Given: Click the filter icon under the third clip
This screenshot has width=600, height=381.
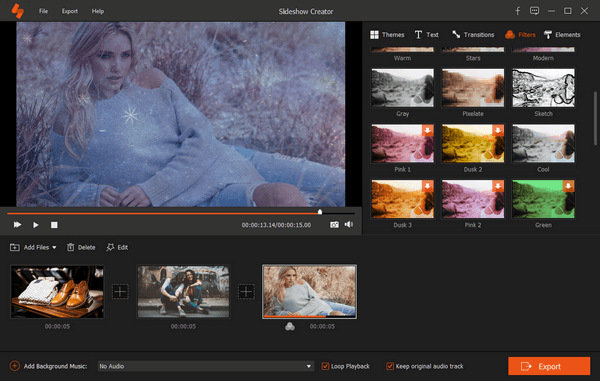Looking at the screenshot, I should coord(290,326).
